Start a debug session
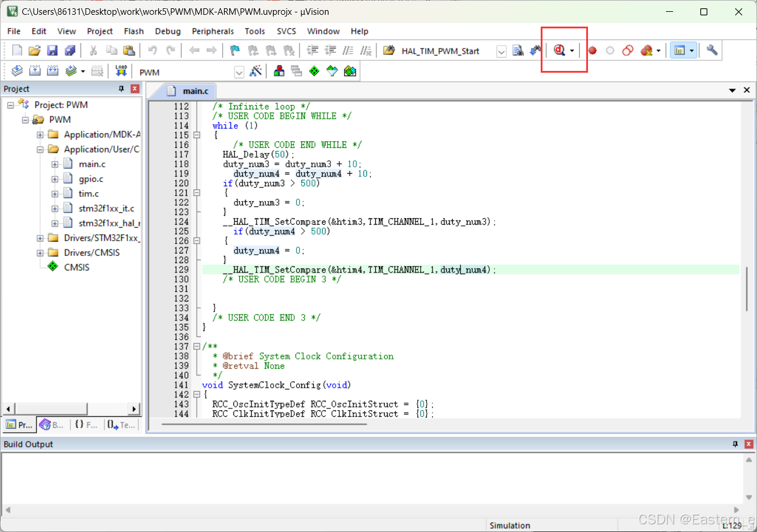The height and width of the screenshot is (532, 757). click(560, 51)
